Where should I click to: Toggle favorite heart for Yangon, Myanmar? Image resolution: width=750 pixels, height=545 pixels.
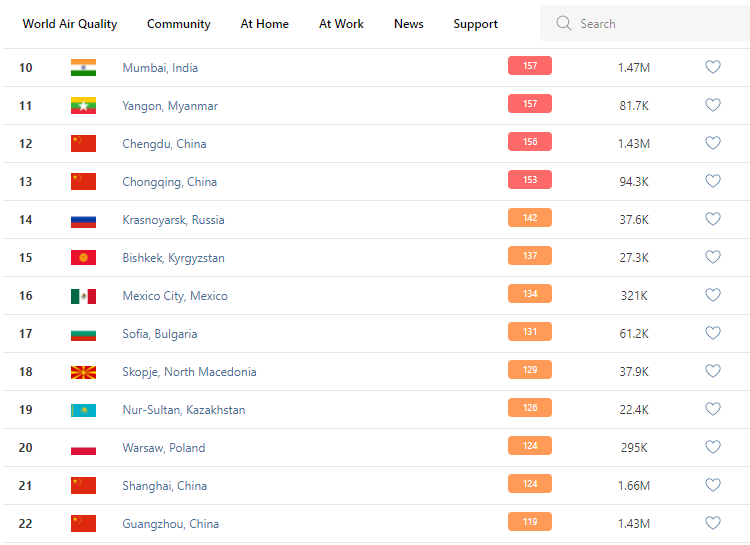click(713, 105)
